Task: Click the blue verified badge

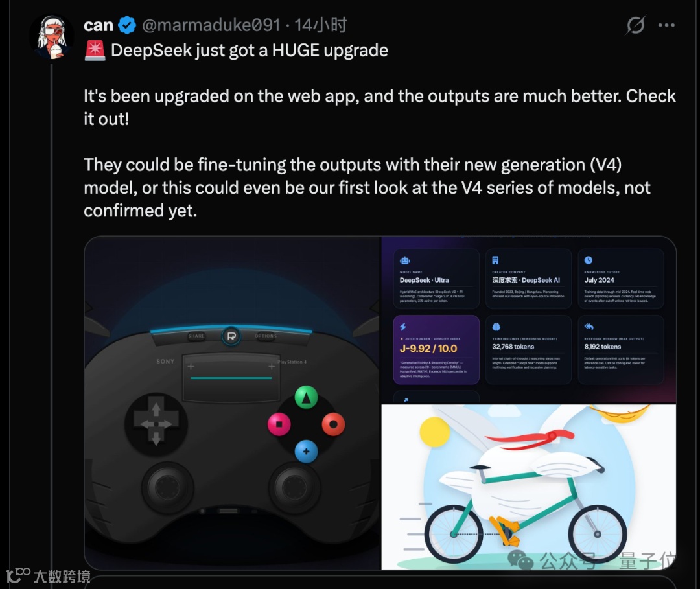Action: pyautogui.click(x=127, y=25)
